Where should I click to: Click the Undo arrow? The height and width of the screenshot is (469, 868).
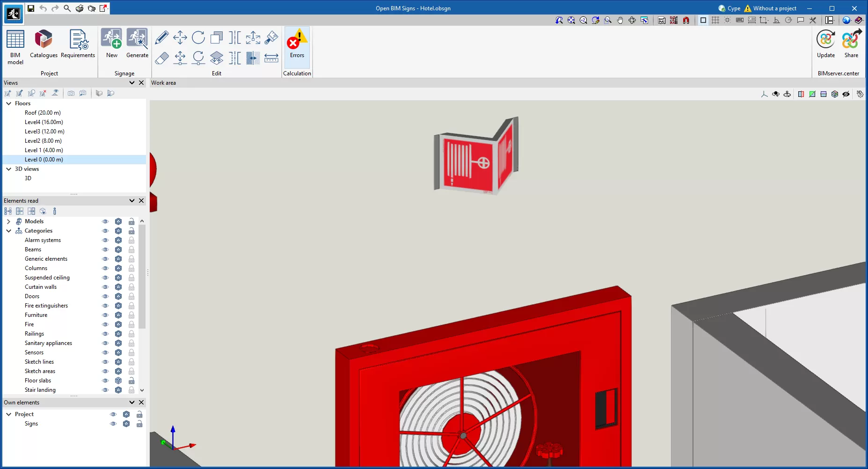click(43, 8)
